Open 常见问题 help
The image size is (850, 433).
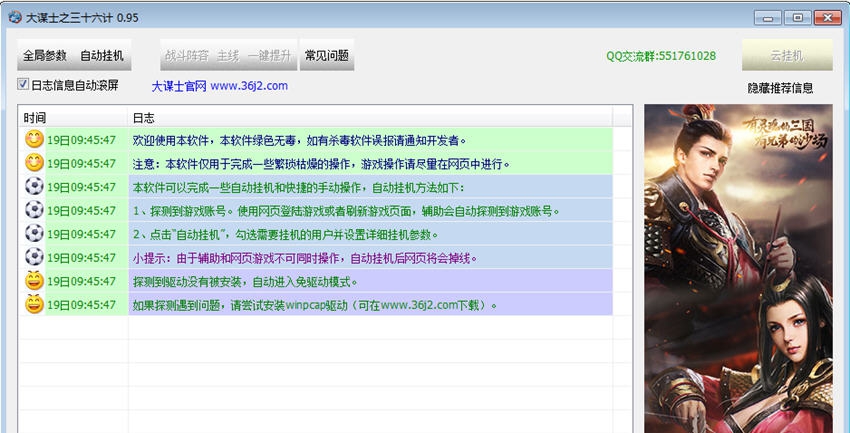pos(327,55)
